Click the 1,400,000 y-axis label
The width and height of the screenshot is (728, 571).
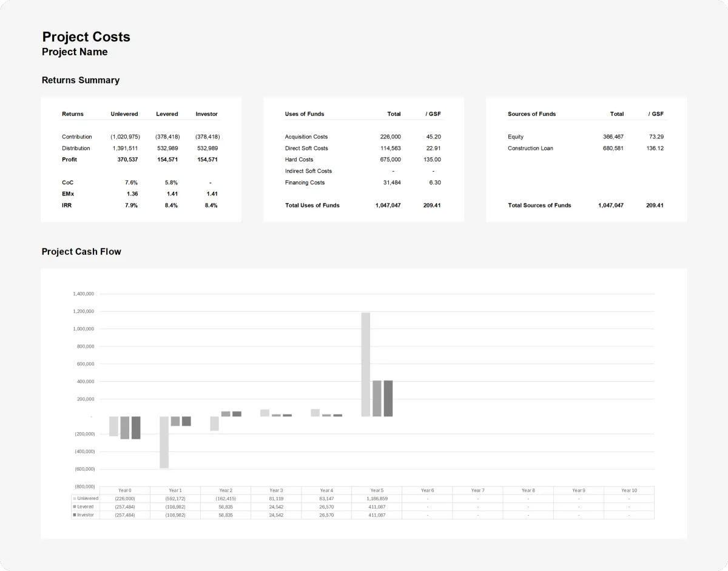click(83, 294)
